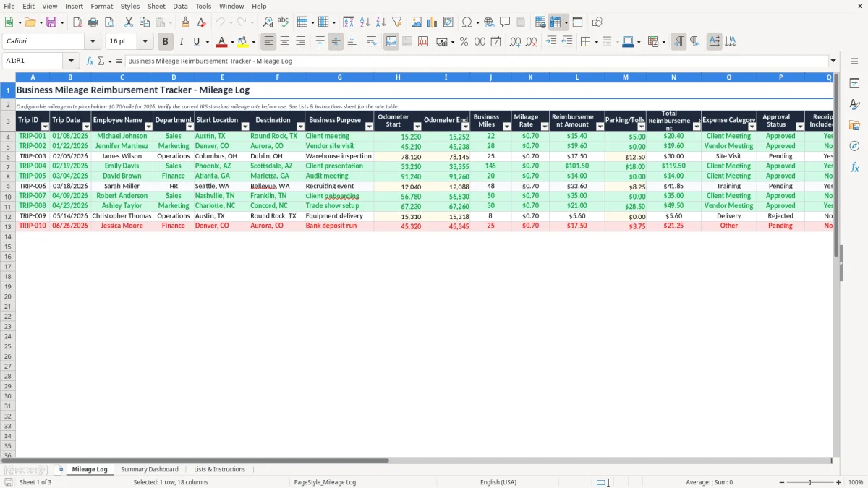The width and height of the screenshot is (868, 488).
Task: Select row header 6
Action: pyautogui.click(x=8, y=156)
